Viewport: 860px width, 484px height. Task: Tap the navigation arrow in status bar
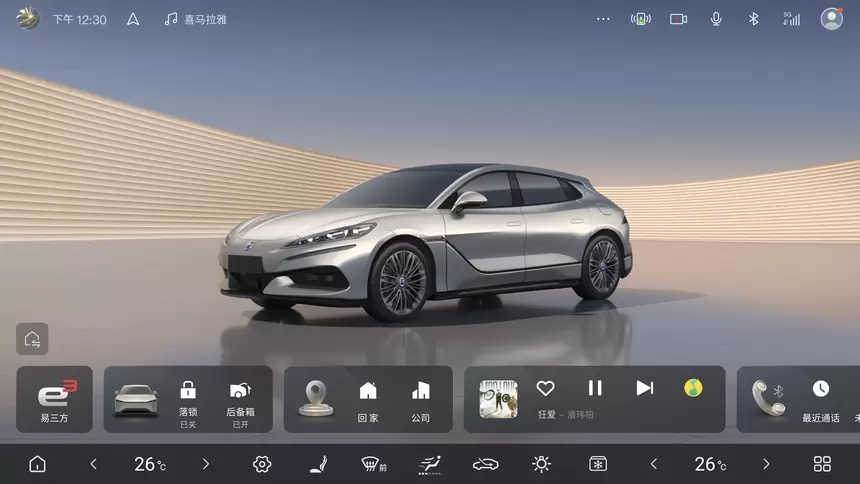133,19
